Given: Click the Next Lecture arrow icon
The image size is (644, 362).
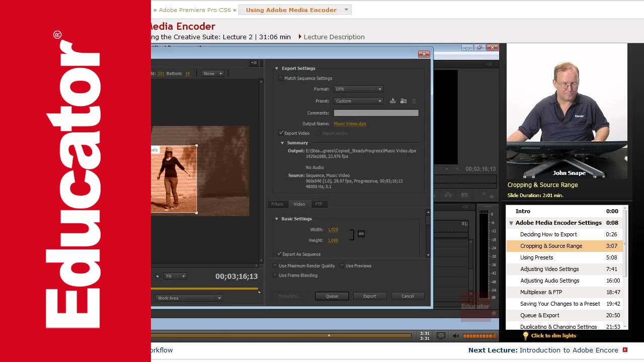Looking at the screenshot, I should (625, 350).
